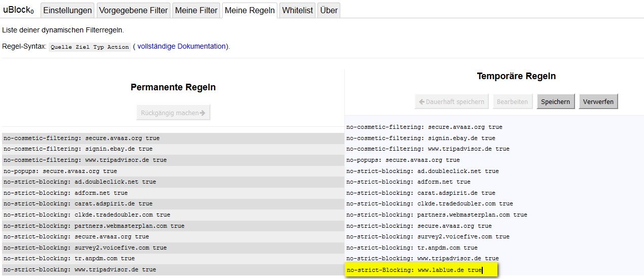Click into the highlighted www.lablue.de rule line
This screenshot has height=279, width=644.
tap(421, 270)
